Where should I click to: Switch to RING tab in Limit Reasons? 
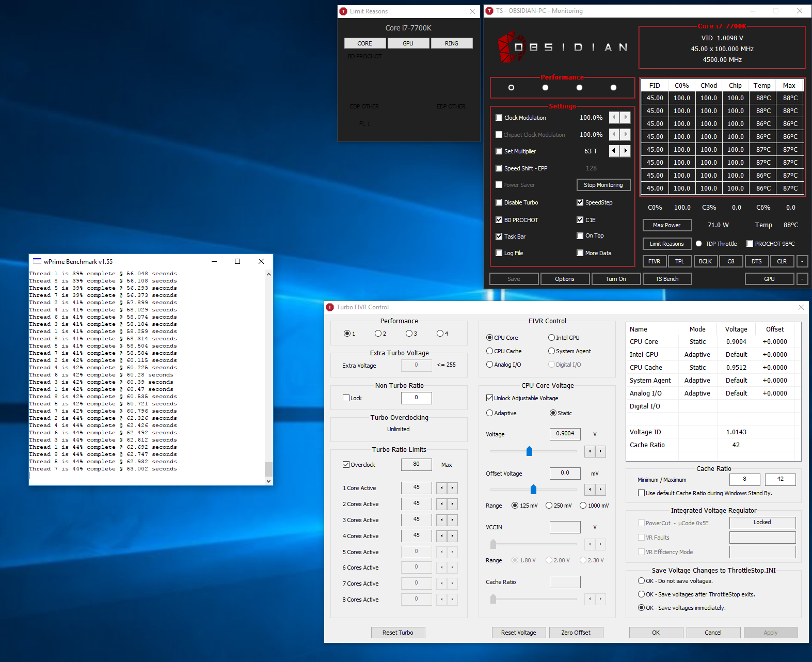tap(451, 43)
